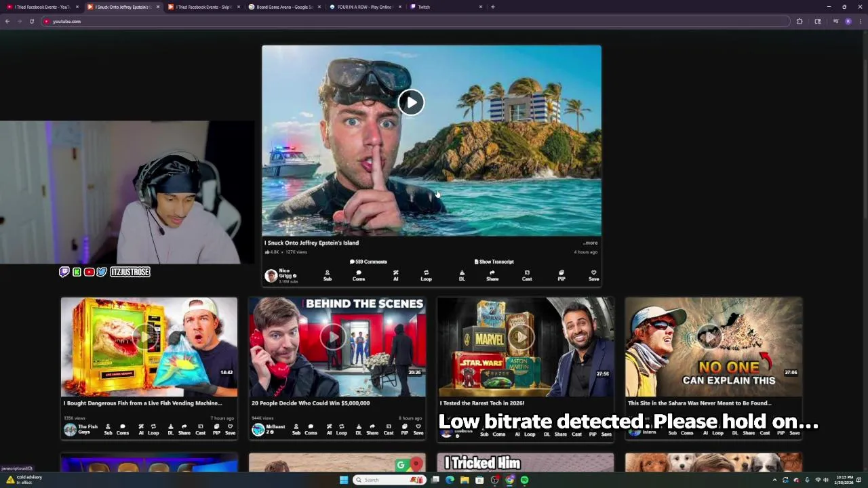Play the Jeffrey Epstein's Island video
The image size is (868, 488).
pos(411,102)
